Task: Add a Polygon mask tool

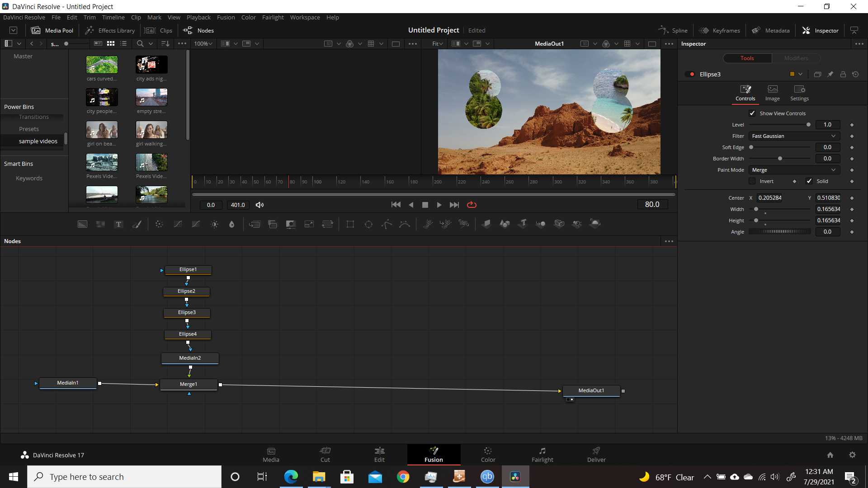Action: tap(387, 224)
